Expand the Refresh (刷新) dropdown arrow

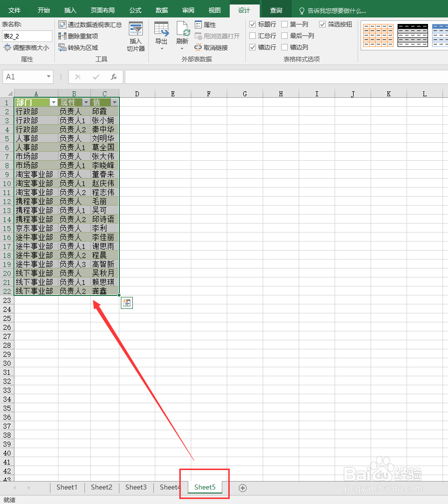click(x=182, y=48)
